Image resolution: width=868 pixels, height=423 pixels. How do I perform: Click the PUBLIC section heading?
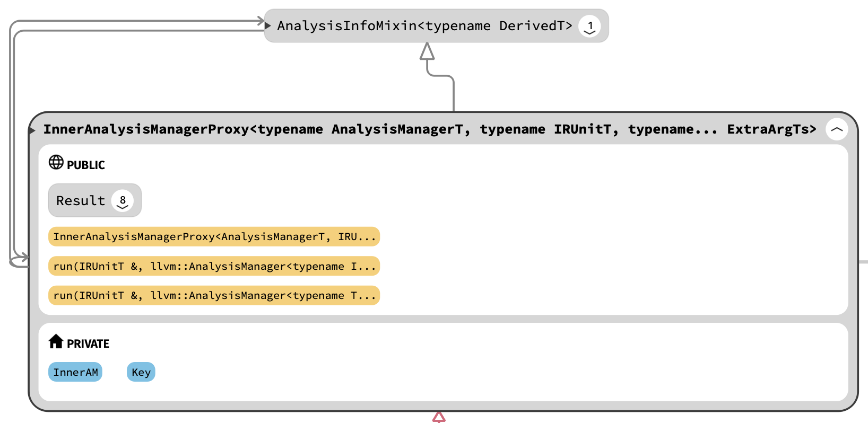click(x=85, y=165)
